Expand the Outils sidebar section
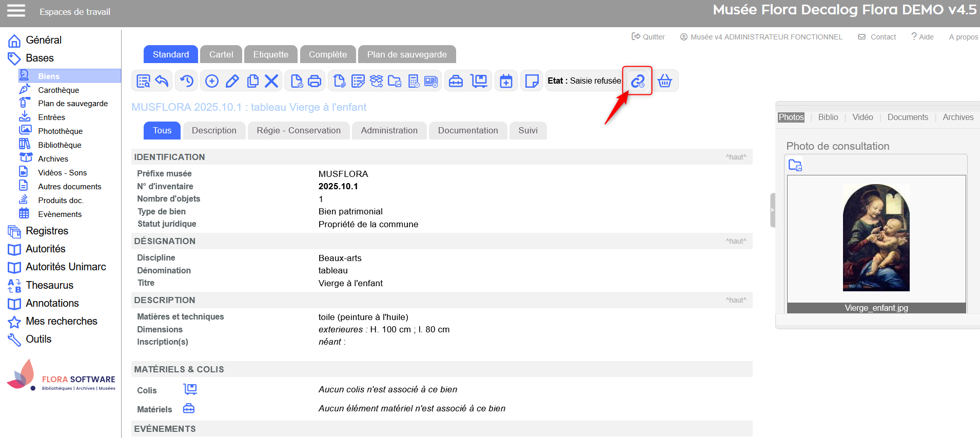Screen dimensions: 980x438 (38, 339)
